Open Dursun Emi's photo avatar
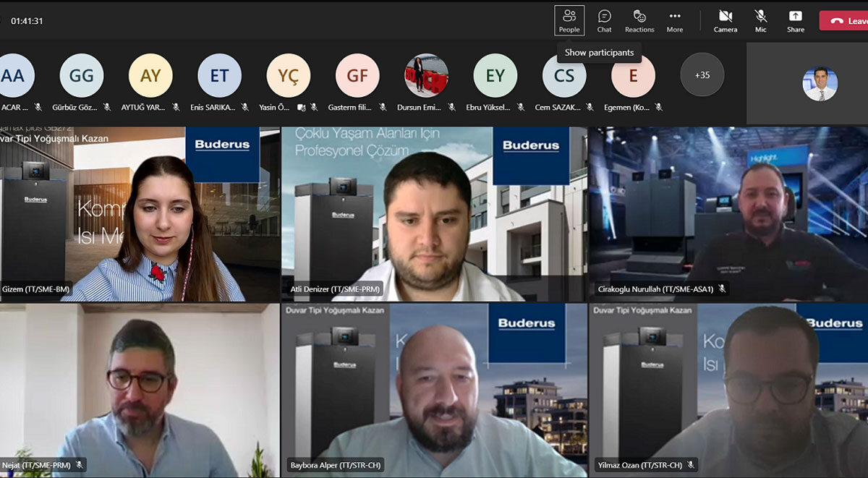The height and width of the screenshot is (478, 868). tap(426, 75)
